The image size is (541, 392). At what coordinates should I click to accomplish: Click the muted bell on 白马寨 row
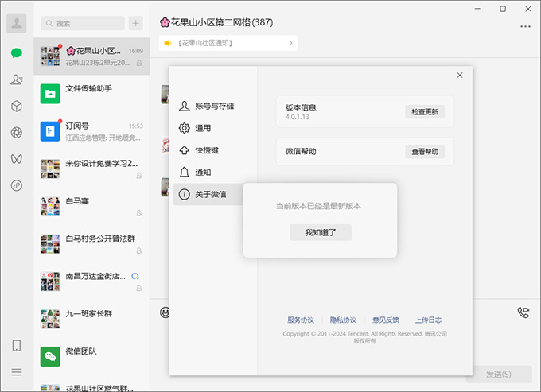coord(139,213)
